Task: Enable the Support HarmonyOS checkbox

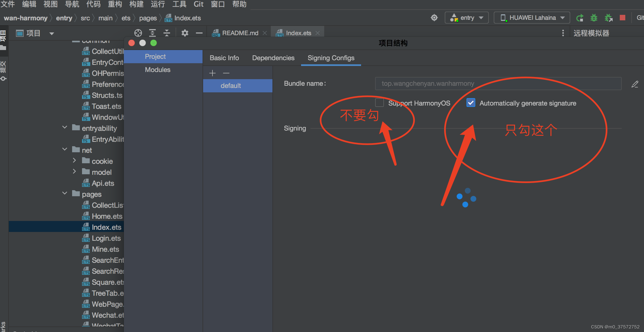Action: 380,103
